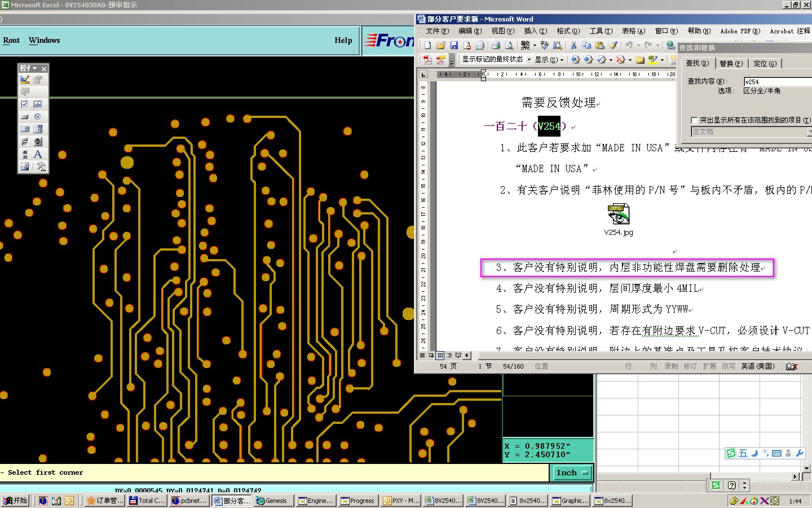Screen dimensions: 812x508
Task: Expand the highlight color dropdown arrow
Action: point(662,59)
